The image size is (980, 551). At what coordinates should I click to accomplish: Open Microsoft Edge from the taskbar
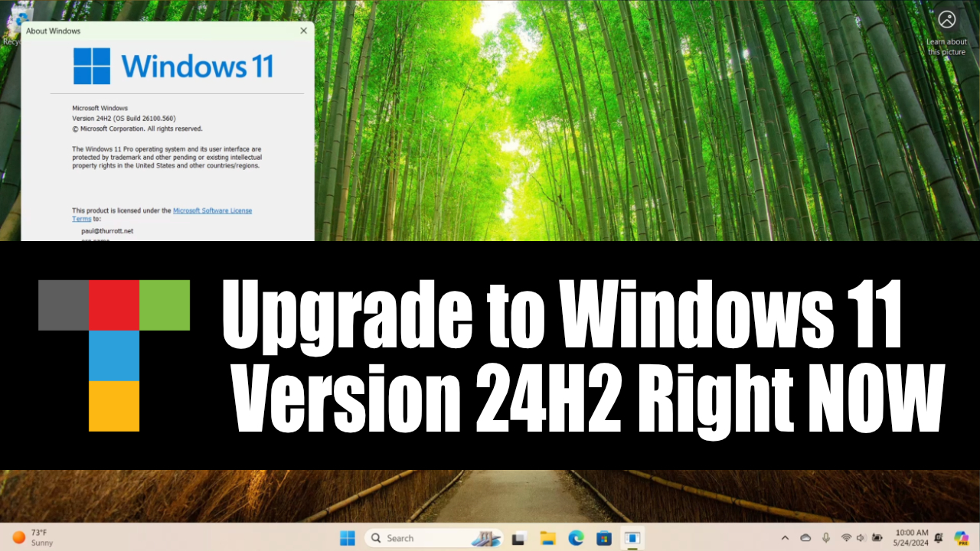(576, 538)
